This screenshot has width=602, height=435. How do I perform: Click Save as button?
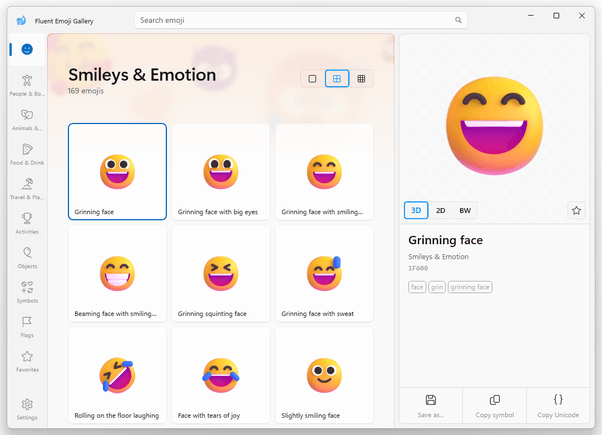[x=431, y=406]
